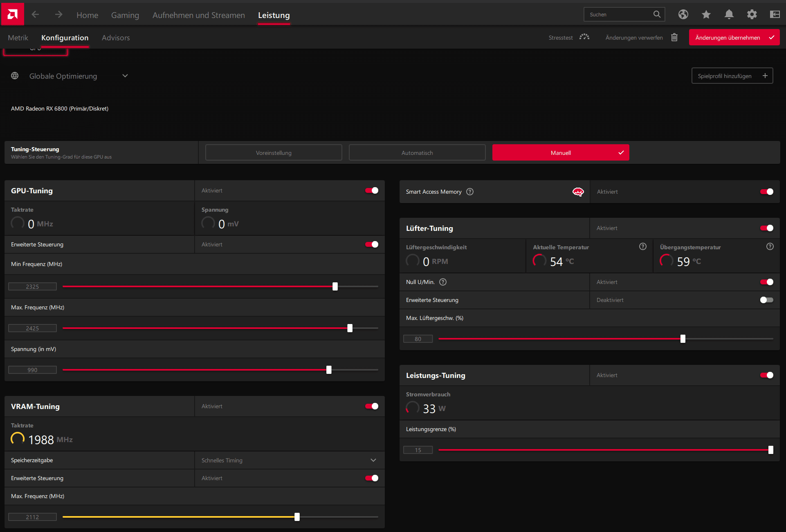Click the Smart Access Memory help icon
786x532 pixels.
click(470, 192)
